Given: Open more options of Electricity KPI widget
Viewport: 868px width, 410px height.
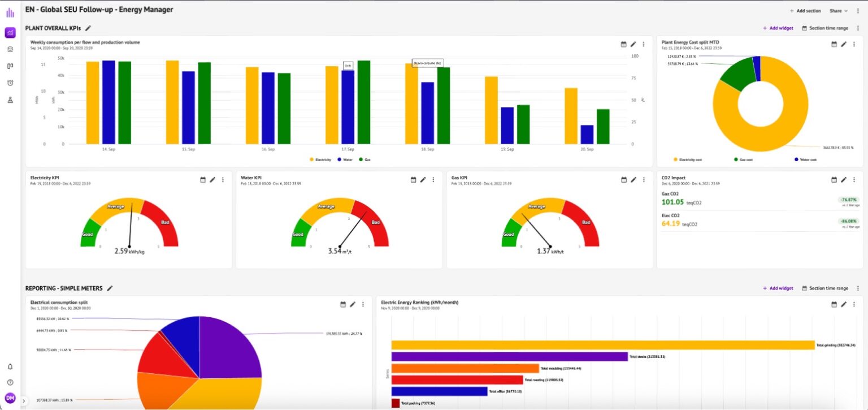Looking at the screenshot, I should (223, 179).
